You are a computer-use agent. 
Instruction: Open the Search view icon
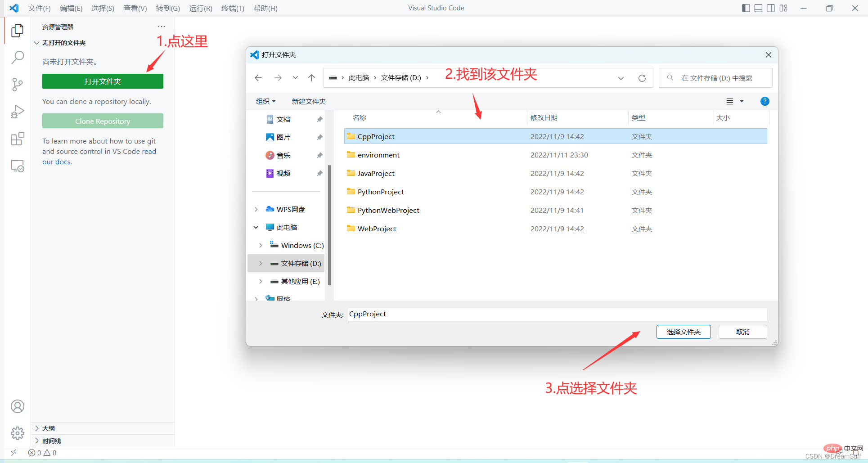point(17,57)
